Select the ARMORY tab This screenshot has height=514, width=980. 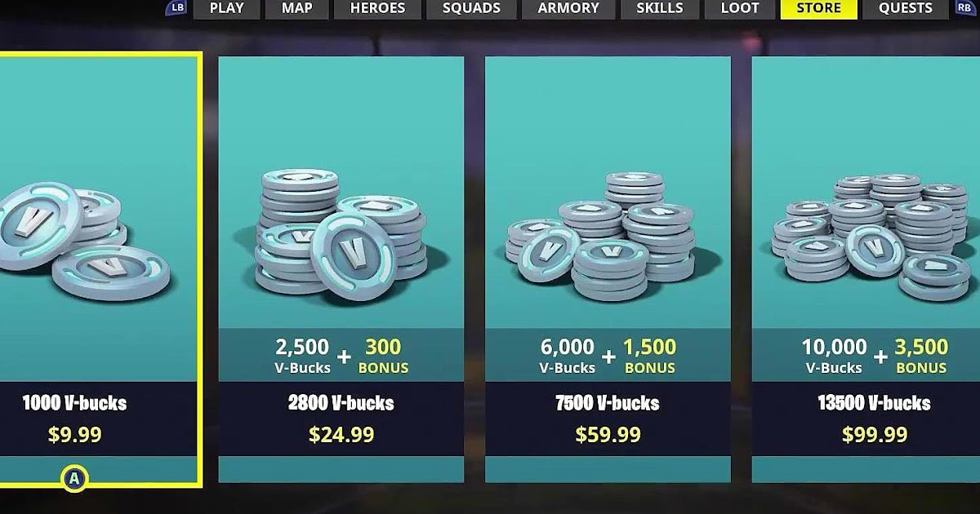pyautogui.click(x=568, y=9)
